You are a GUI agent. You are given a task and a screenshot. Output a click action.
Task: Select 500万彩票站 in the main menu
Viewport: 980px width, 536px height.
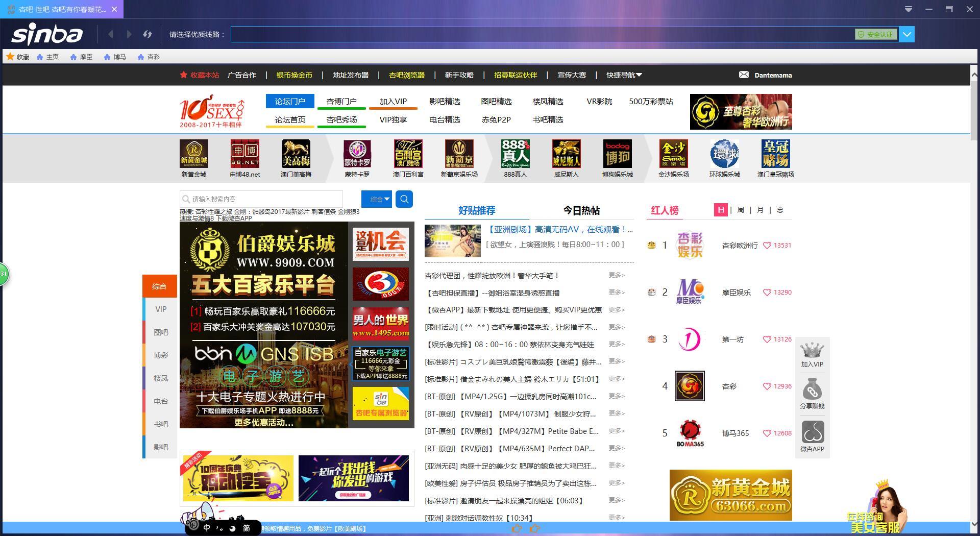651,101
